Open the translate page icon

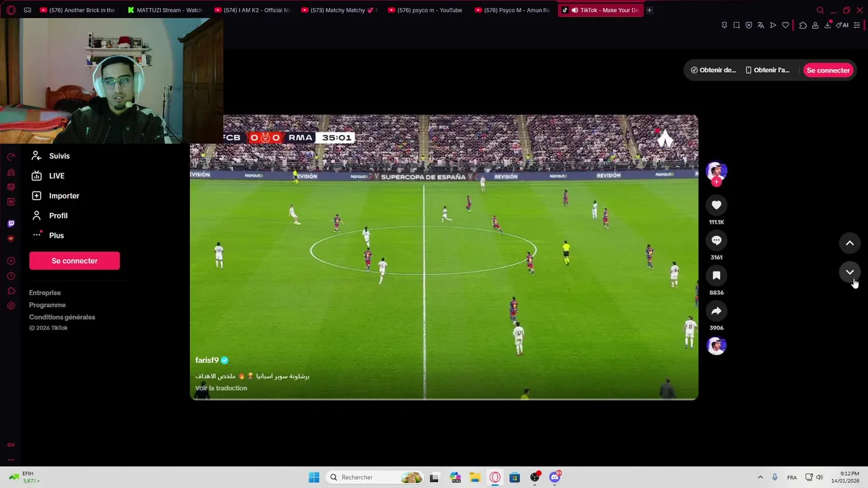(x=760, y=25)
